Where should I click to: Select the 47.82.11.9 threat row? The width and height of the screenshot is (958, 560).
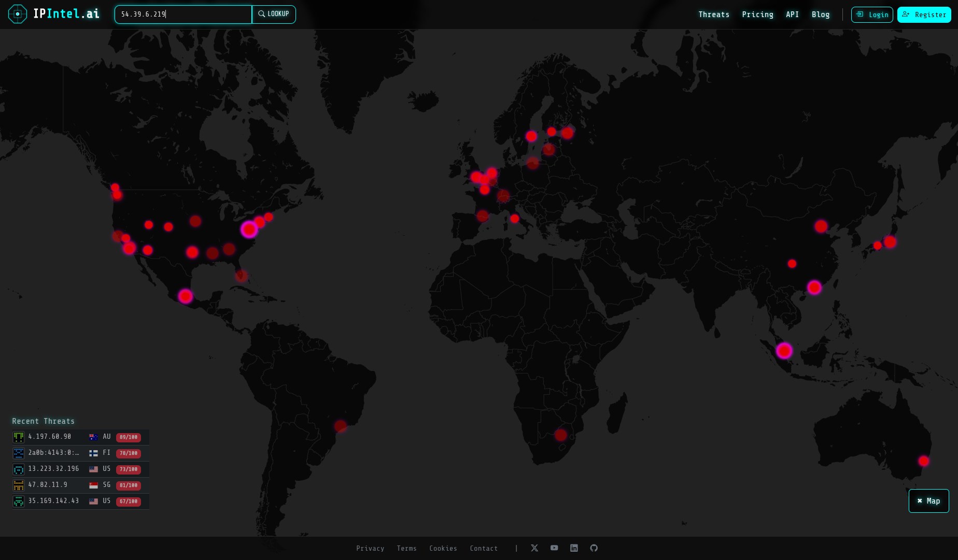coord(81,485)
